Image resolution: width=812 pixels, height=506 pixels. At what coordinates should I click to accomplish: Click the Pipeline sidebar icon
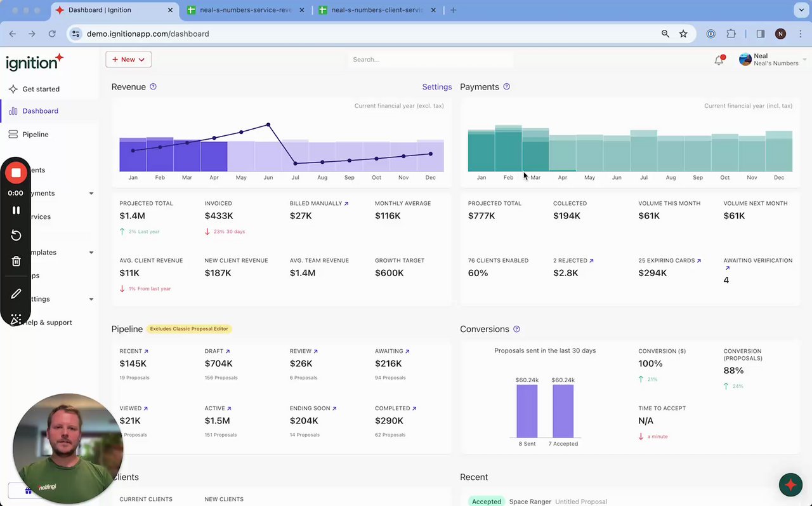tap(13, 134)
